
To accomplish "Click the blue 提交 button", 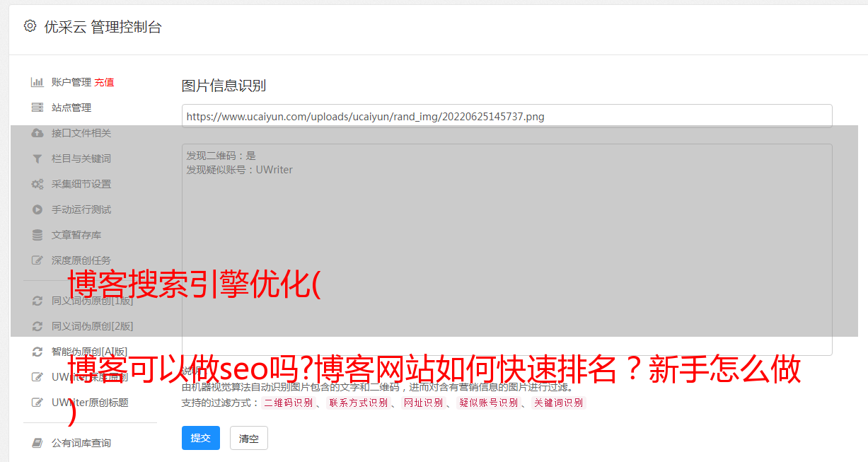I will [201, 438].
